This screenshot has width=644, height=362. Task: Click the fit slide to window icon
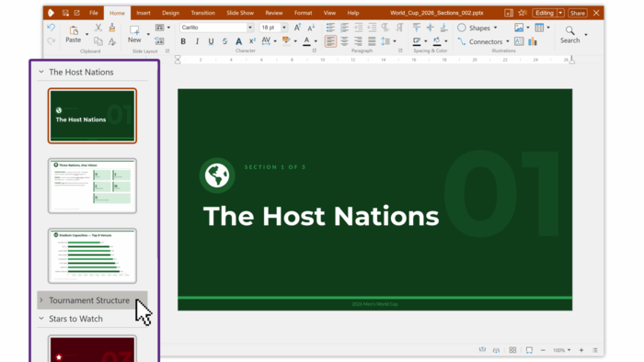[529, 350]
